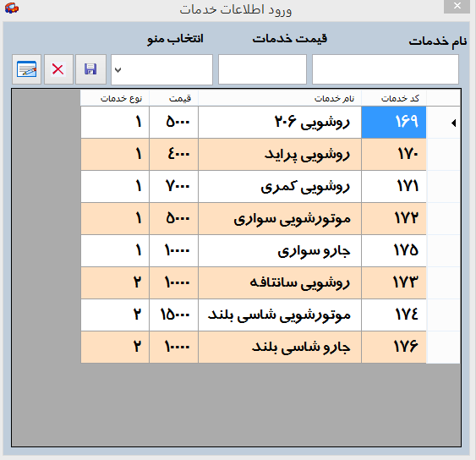Select the price cell ۱۵۰۰۰
Image resolution: width=476 pixels, height=460 pixels.
tap(173, 315)
